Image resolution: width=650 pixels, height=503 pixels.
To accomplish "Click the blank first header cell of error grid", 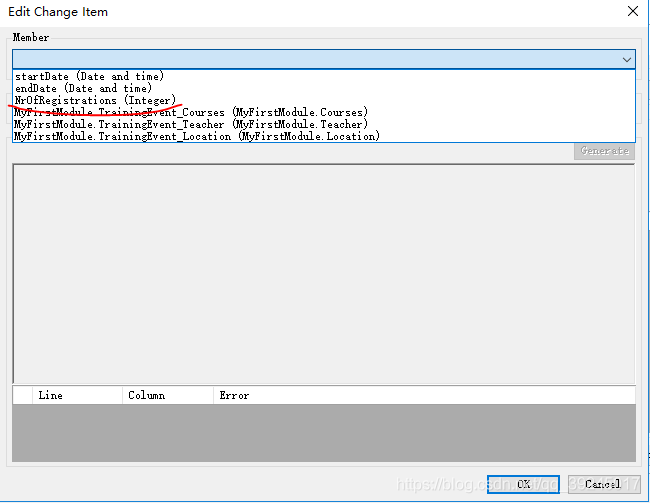I will click(22, 395).
